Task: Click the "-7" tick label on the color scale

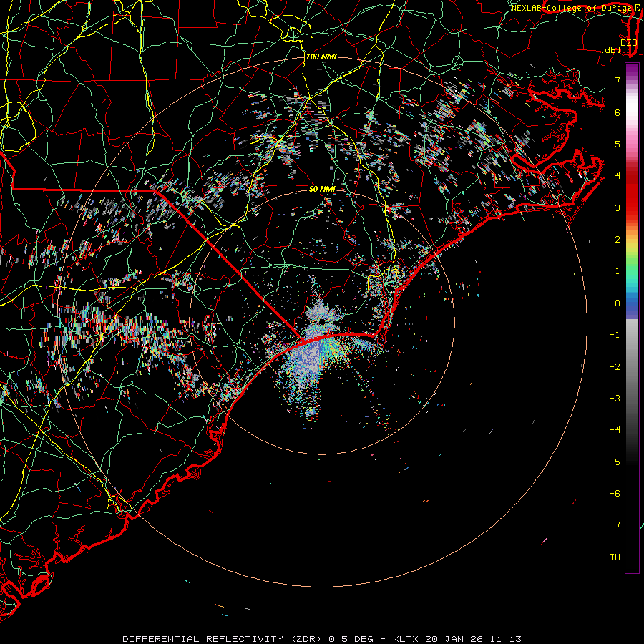Action: pos(615,525)
